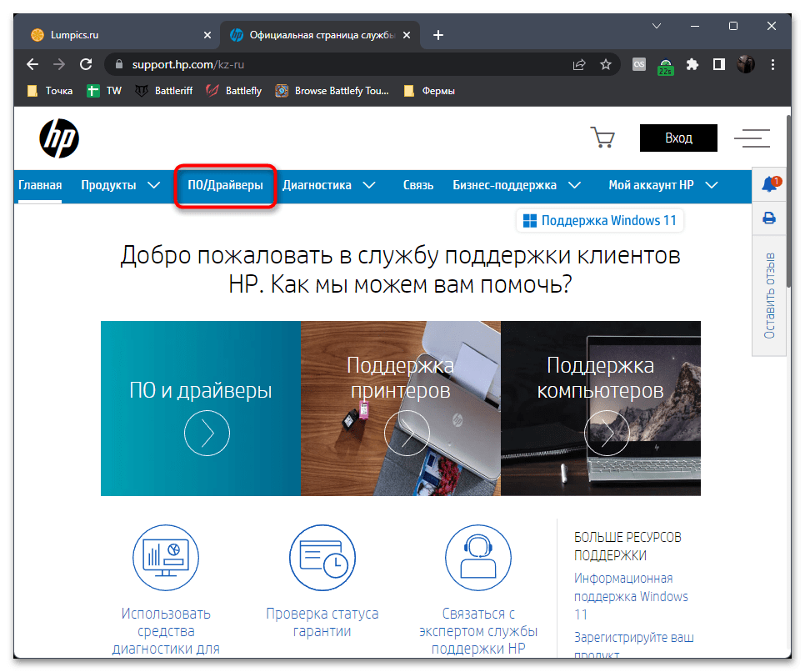
Task: Click the grey OS extension icon
Action: click(638, 64)
